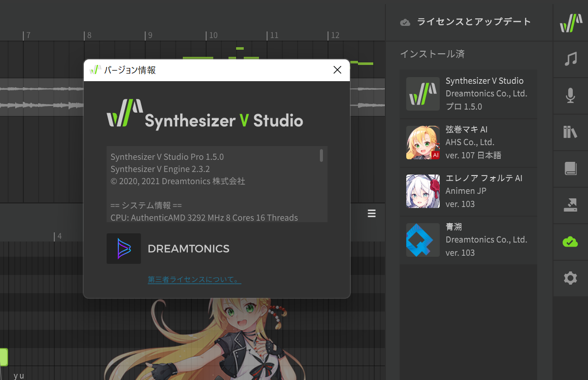The width and height of the screenshot is (588, 380).
Task: Click the AHS Co., Ltd. vendor text
Action: coord(470,143)
